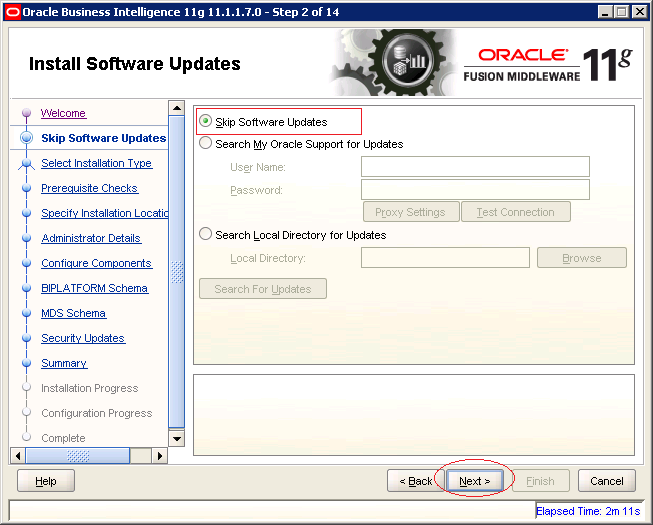Go to BIPLATFORM Schema step
The width and height of the screenshot is (653, 525).
(95, 288)
